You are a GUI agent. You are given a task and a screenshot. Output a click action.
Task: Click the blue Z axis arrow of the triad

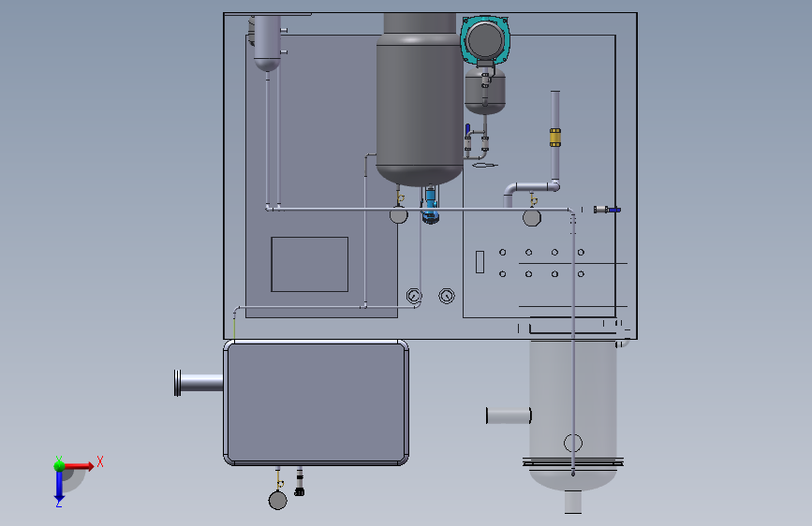pos(59,487)
